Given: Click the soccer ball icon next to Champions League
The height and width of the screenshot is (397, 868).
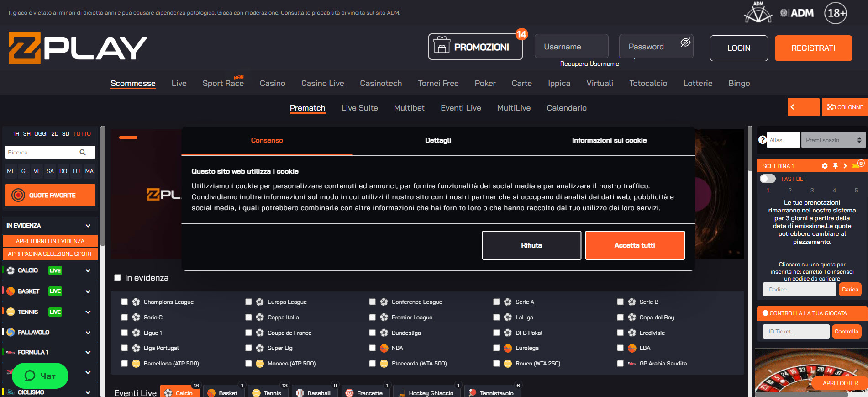Looking at the screenshot, I should (136, 302).
